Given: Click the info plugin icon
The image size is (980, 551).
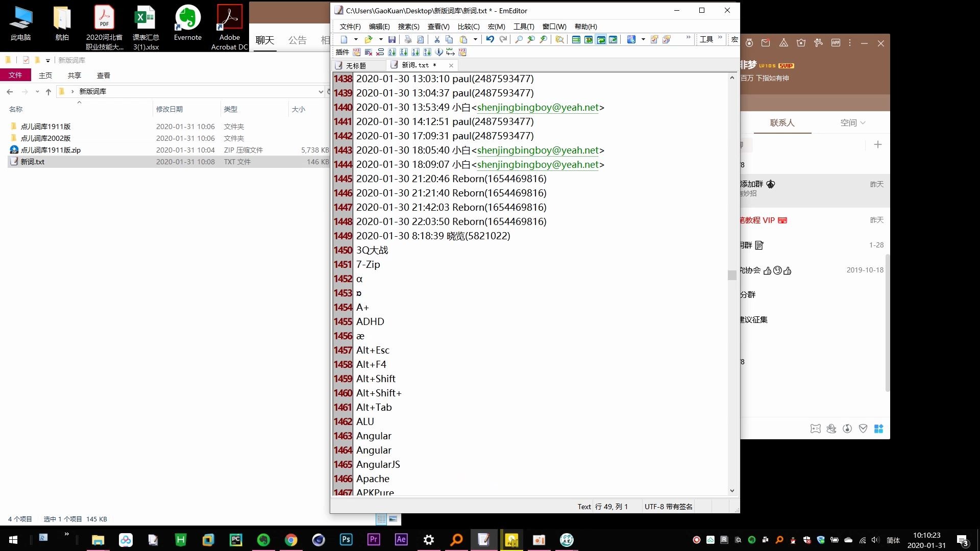Looking at the screenshot, I should pos(439,52).
